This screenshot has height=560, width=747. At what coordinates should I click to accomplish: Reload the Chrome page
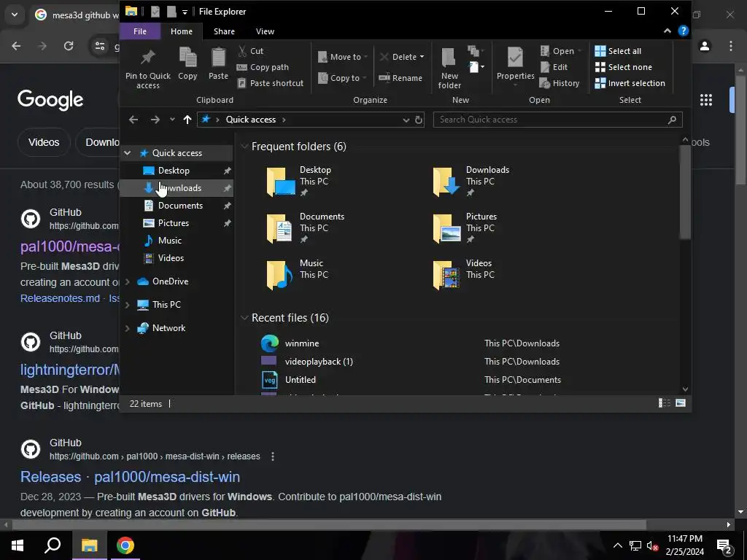point(69,46)
